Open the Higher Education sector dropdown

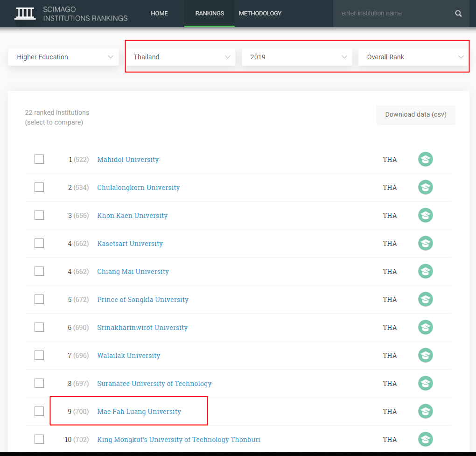(x=63, y=57)
